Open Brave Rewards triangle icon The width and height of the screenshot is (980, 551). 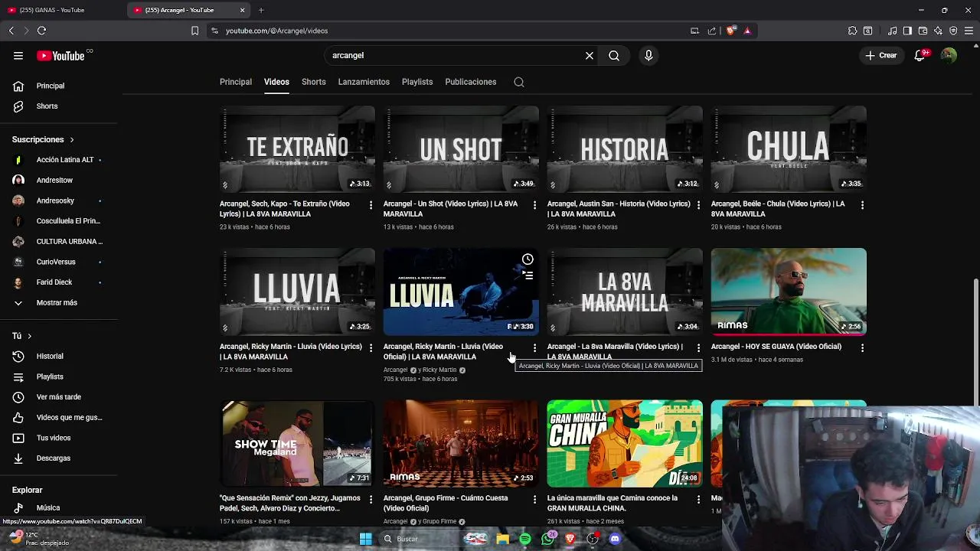pos(747,31)
